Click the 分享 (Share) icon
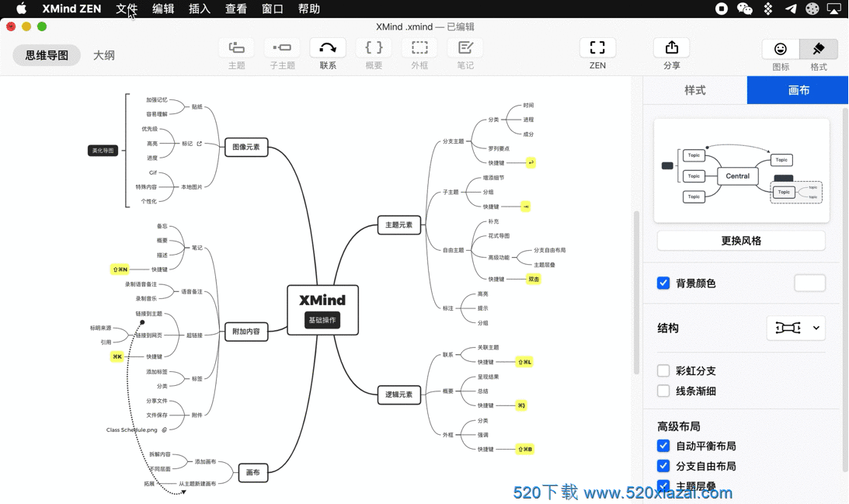 (x=671, y=48)
